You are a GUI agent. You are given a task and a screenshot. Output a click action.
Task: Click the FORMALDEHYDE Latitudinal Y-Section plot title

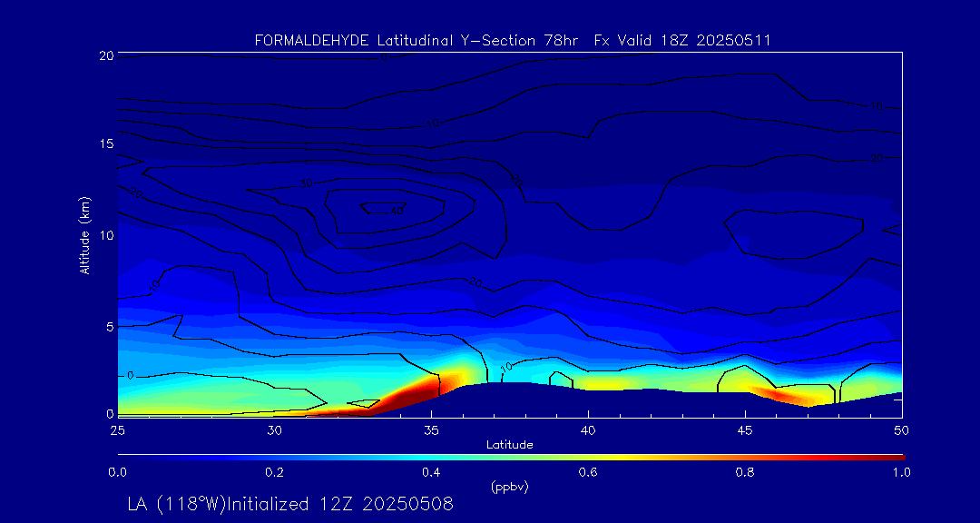click(x=513, y=41)
